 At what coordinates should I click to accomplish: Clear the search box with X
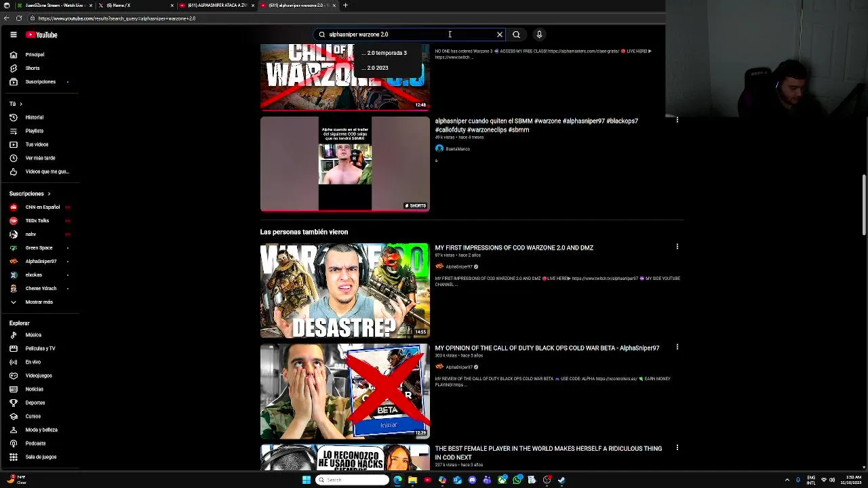(500, 35)
